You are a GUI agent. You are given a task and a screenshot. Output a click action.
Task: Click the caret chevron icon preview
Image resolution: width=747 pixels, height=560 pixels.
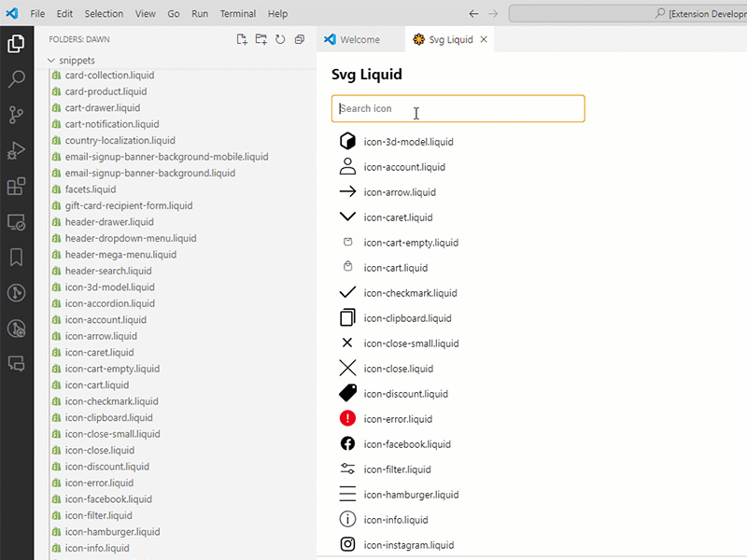(347, 217)
